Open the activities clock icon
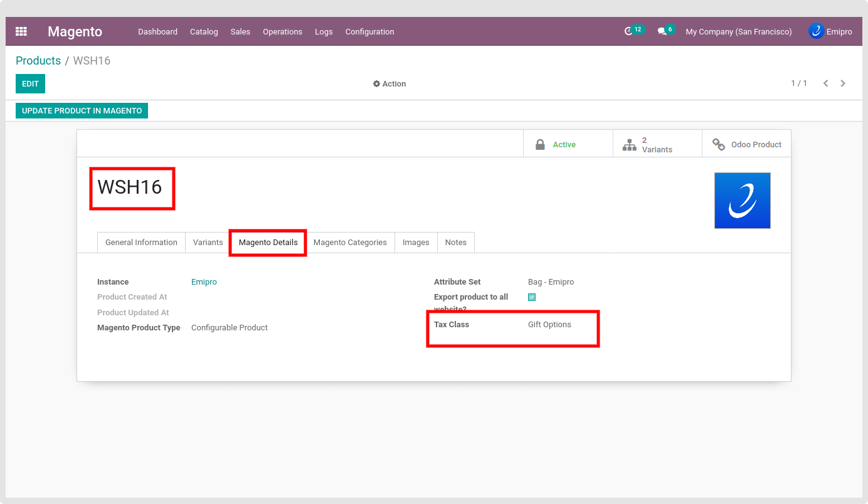Viewport: 868px width, 504px height. [628, 31]
